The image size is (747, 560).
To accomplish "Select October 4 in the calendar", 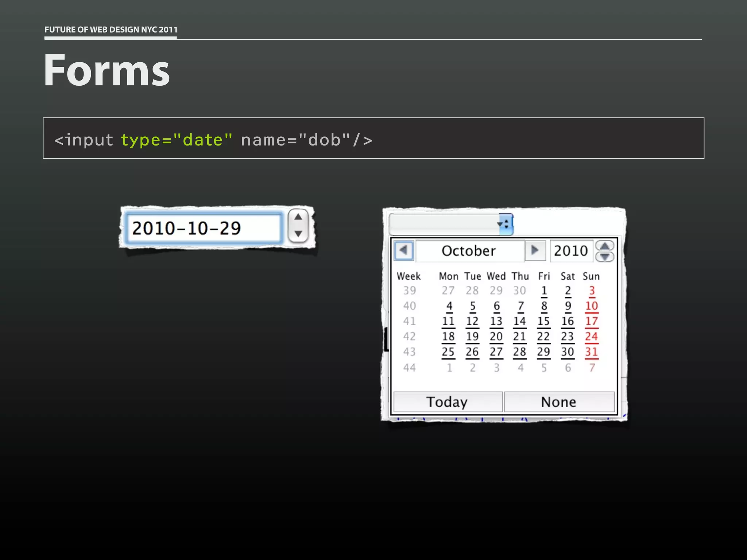I will coord(449,306).
